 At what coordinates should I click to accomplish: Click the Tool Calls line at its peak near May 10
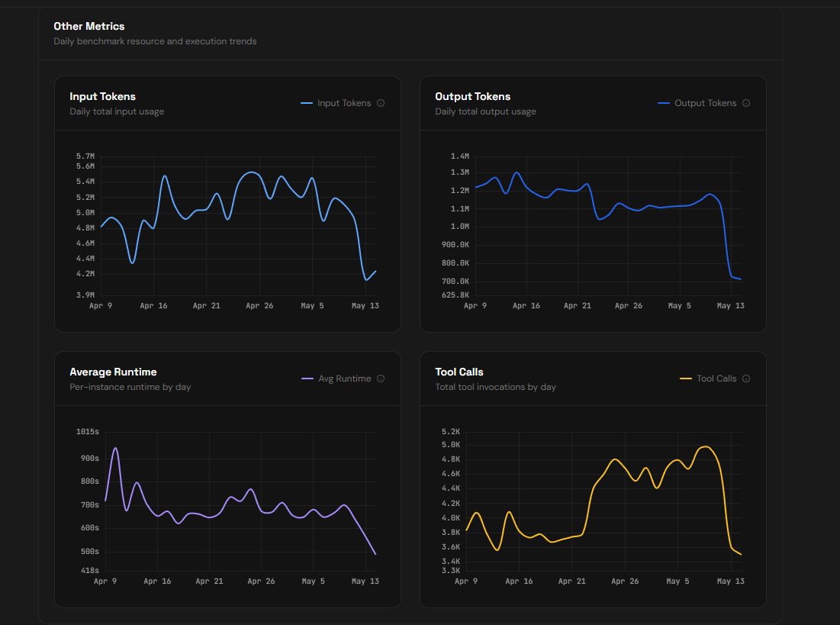pyautogui.click(x=706, y=446)
